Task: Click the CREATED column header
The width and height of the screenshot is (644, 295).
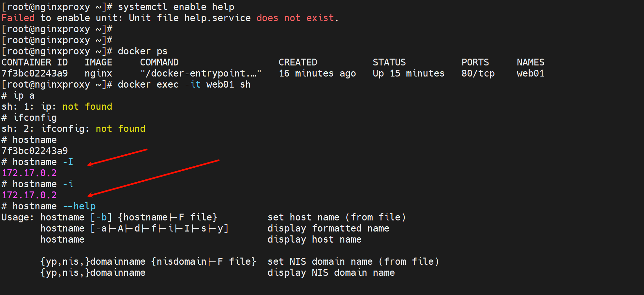Action: (x=298, y=63)
